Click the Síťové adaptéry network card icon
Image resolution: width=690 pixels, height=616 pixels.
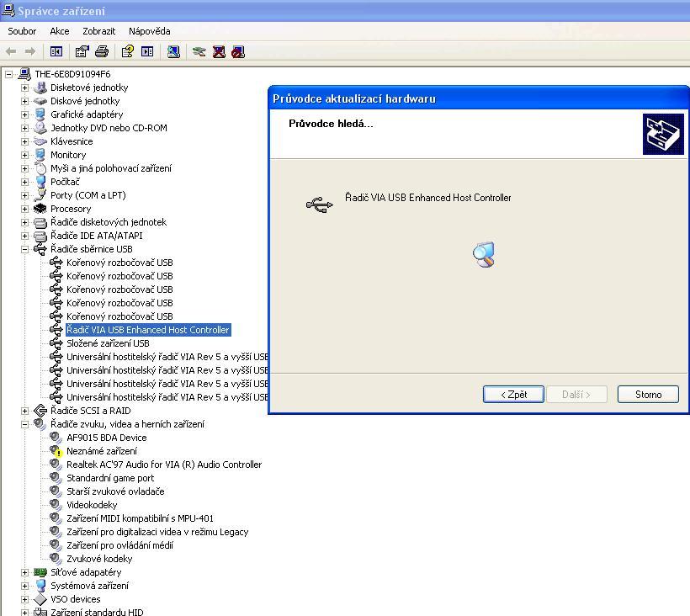pyautogui.click(x=40, y=572)
